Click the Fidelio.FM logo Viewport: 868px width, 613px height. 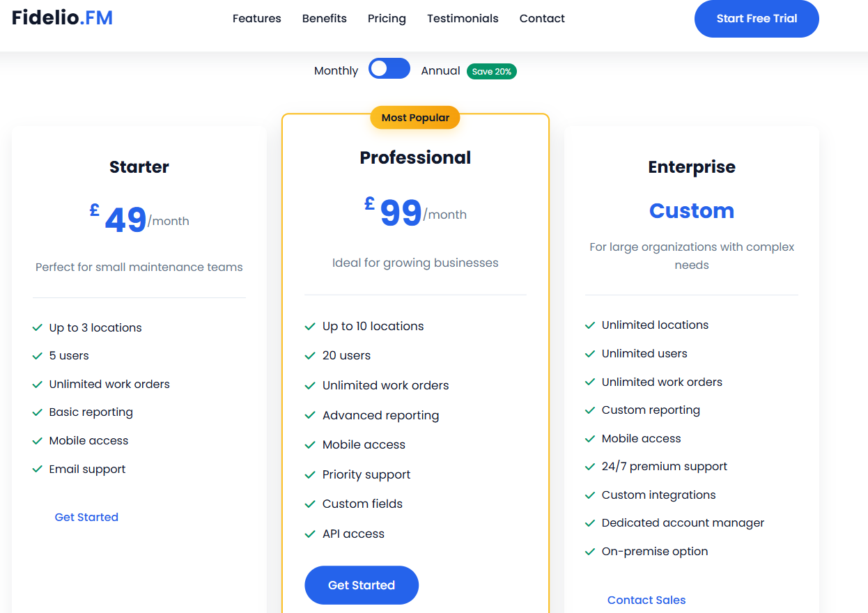[62, 18]
